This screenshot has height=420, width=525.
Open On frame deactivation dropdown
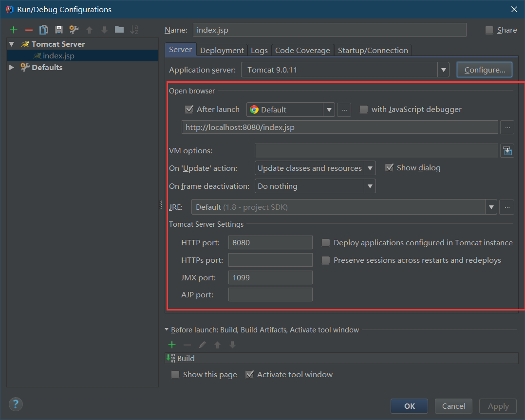point(315,186)
